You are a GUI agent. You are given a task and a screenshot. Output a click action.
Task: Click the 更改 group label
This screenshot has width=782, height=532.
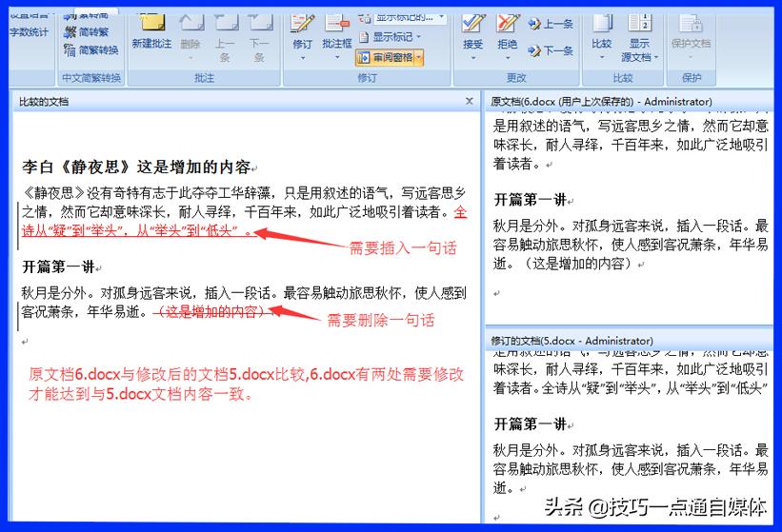click(516, 78)
